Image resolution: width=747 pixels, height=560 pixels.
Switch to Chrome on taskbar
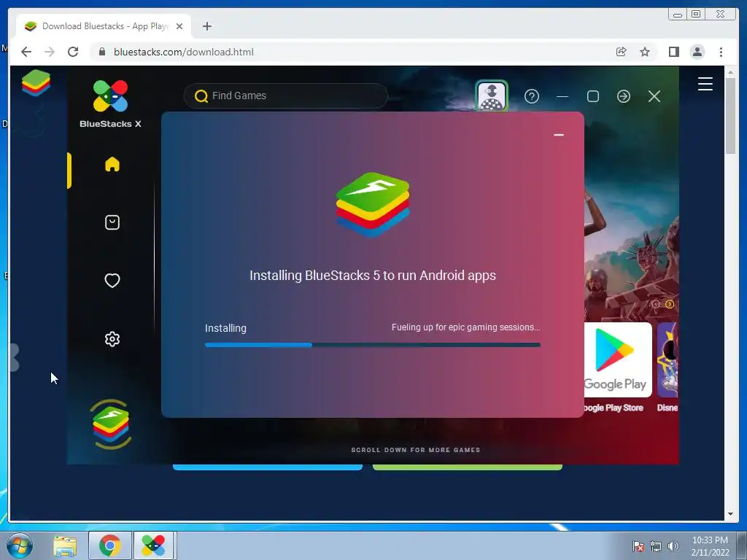(109, 545)
